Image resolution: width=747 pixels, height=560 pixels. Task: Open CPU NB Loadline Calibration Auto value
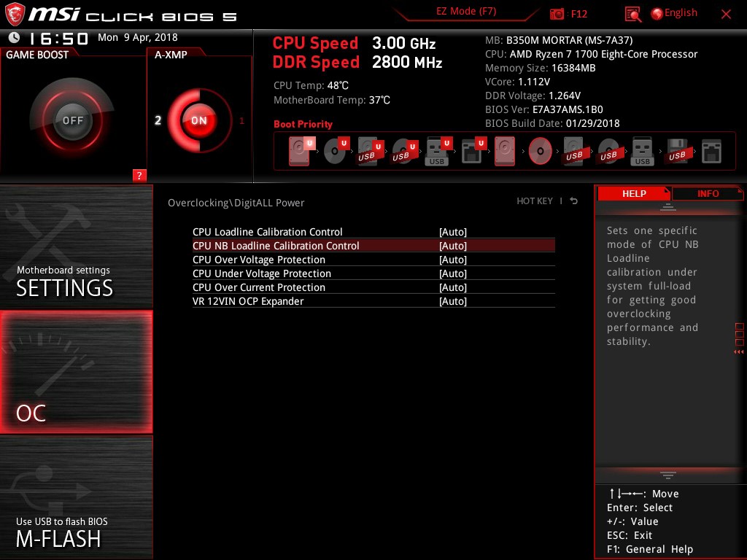(452, 246)
